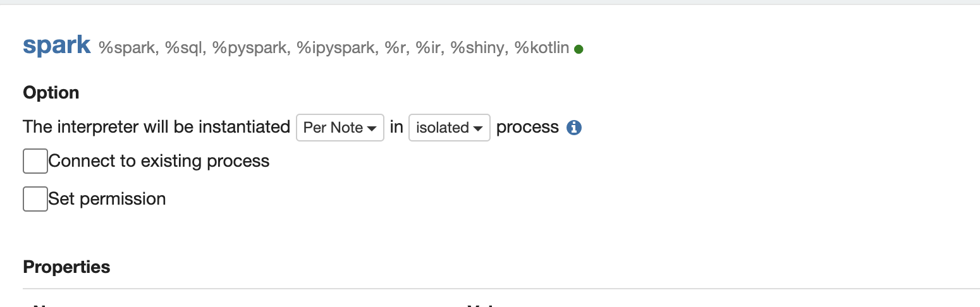980x307 pixels.
Task: Click the blue info icon after "process"
Action: [x=574, y=128]
